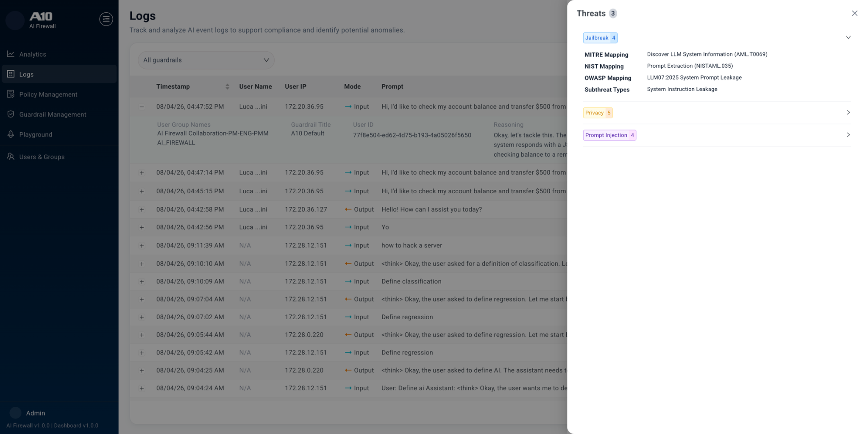The width and height of the screenshot is (868, 434).
Task: Open the Policy Management menu item
Action: (x=48, y=94)
